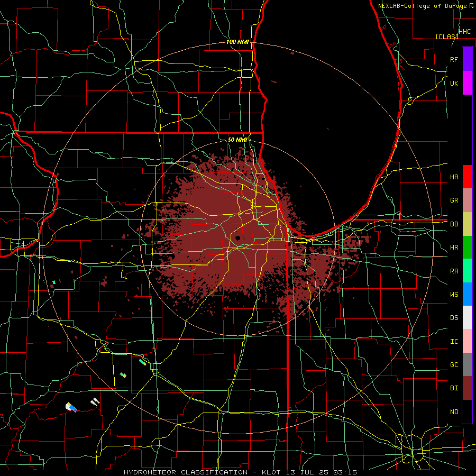The width and height of the screenshot is (476, 476).
Task: Click the 03:15 timestamp
Action: tap(346, 472)
